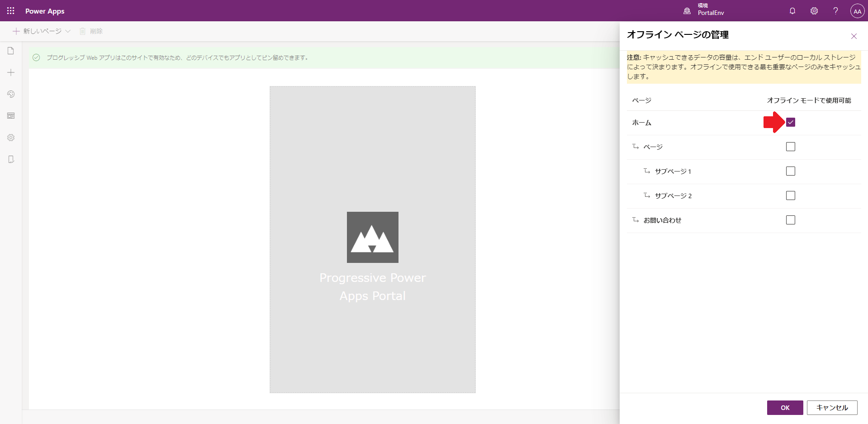
Task: Select the サブページ 1 row label
Action: [x=673, y=172]
